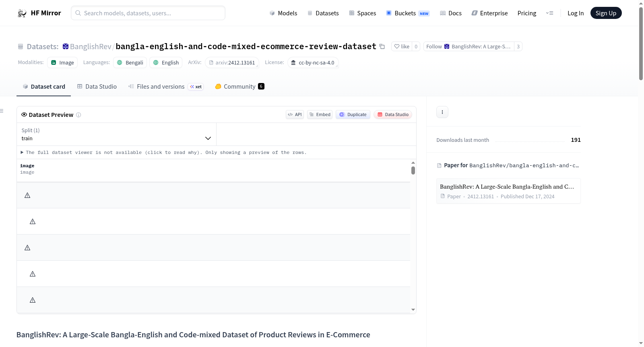Image resolution: width=644 pixels, height=347 pixels.
Task: Click the page vertical scrollbar thumb
Action: [x=641, y=44]
